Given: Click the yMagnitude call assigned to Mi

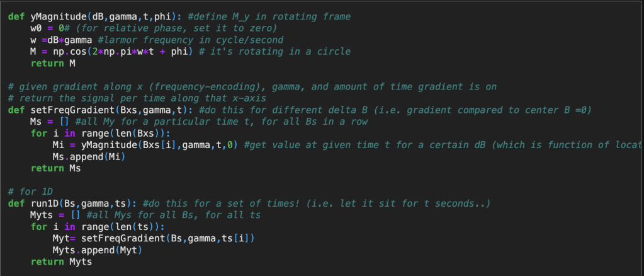Looking at the screenshot, I should point(106,145).
